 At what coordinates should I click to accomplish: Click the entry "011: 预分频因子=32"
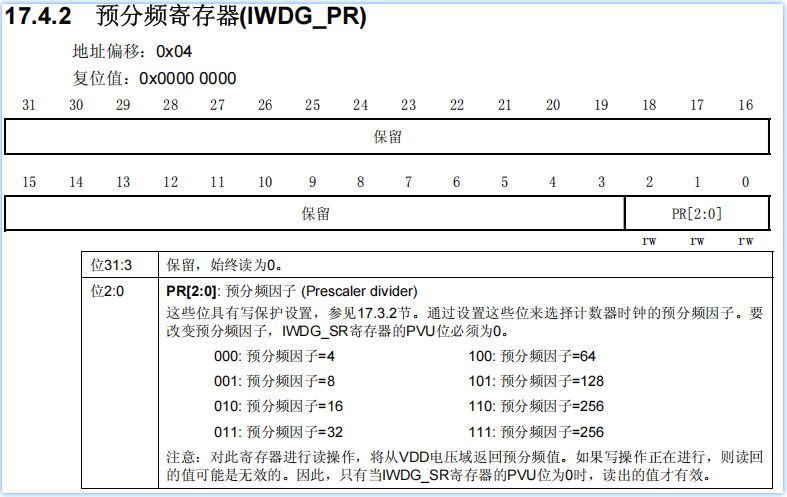click(278, 432)
